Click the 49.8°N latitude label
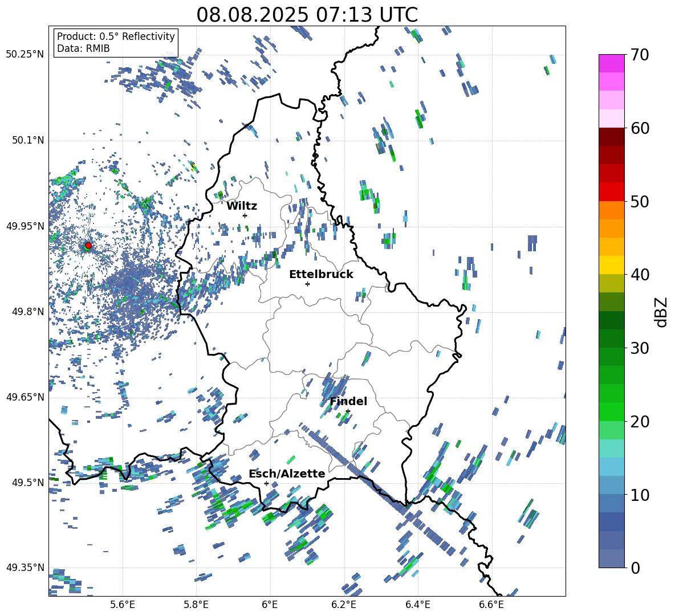The image size is (675, 616). pyautogui.click(x=28, y=312)
